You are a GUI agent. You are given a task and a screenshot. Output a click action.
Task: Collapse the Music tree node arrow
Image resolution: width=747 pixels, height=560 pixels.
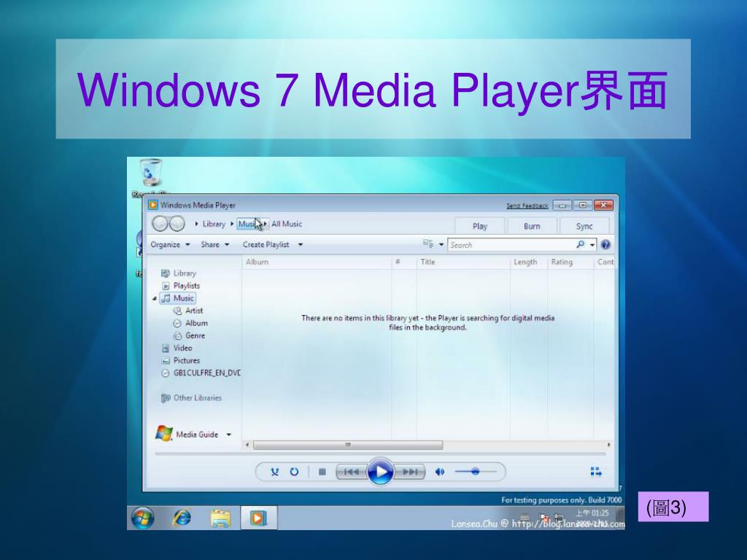tap(155, 298)
